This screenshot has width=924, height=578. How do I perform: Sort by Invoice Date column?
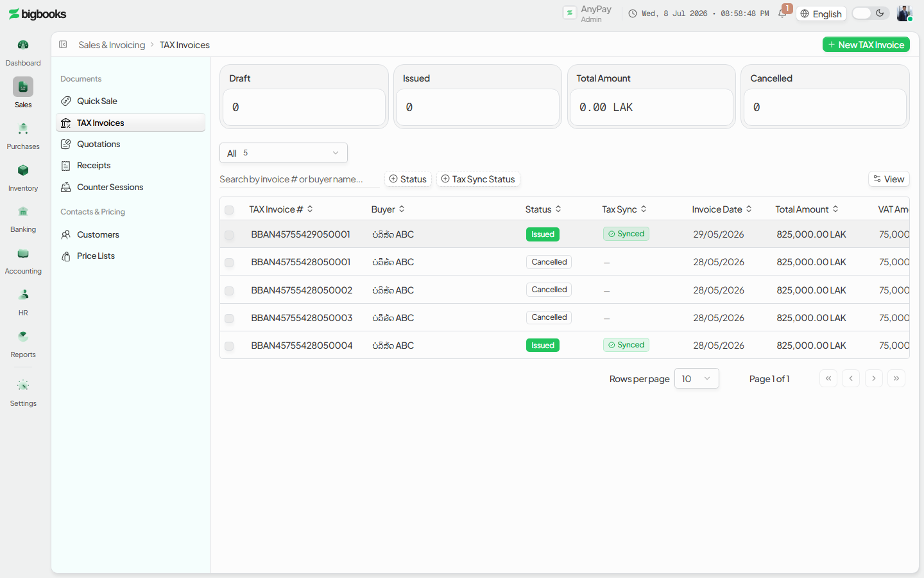tap(722, 209)
